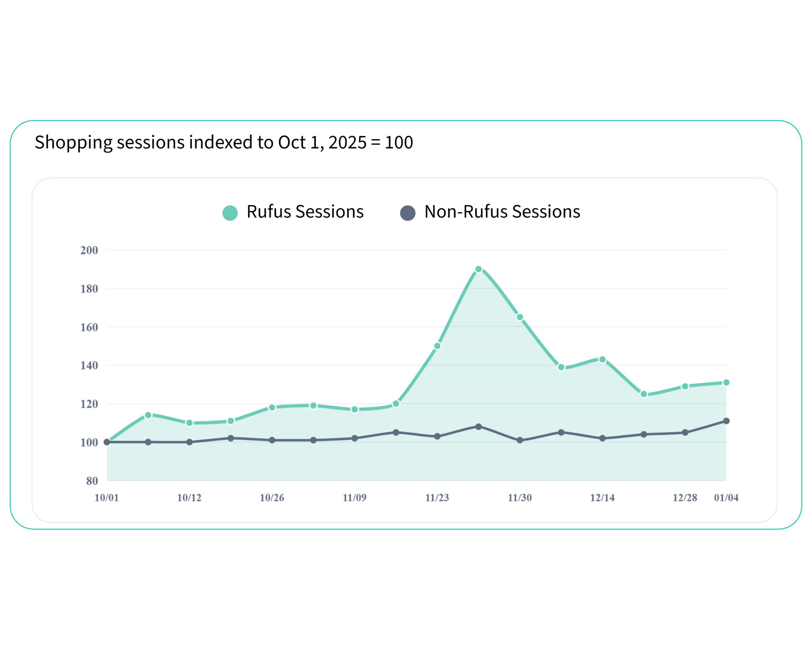Click the Rufus data point at 12/14
The width and height of the screenshot is (812, 650).
(x=602, y=360)
